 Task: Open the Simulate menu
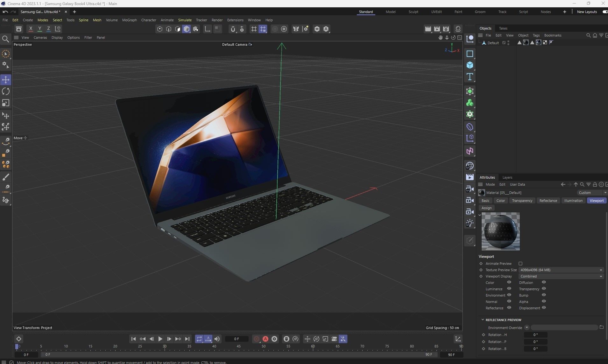pos(185,20)
